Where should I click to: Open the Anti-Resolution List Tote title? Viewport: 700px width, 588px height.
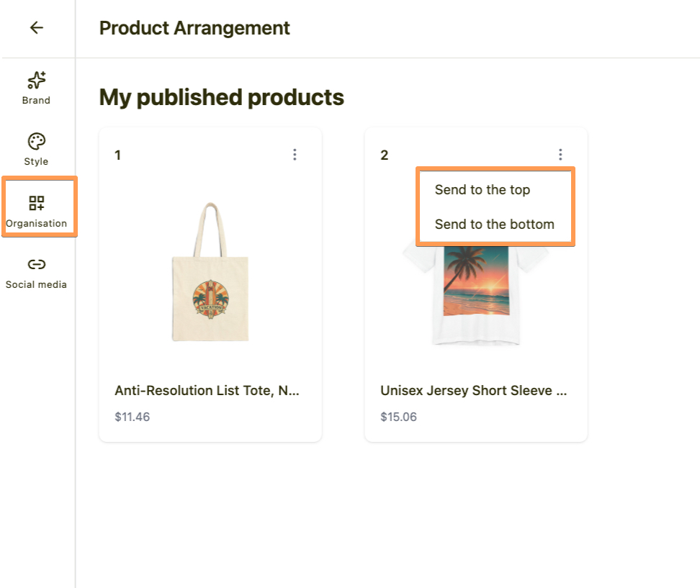[207, 391]
